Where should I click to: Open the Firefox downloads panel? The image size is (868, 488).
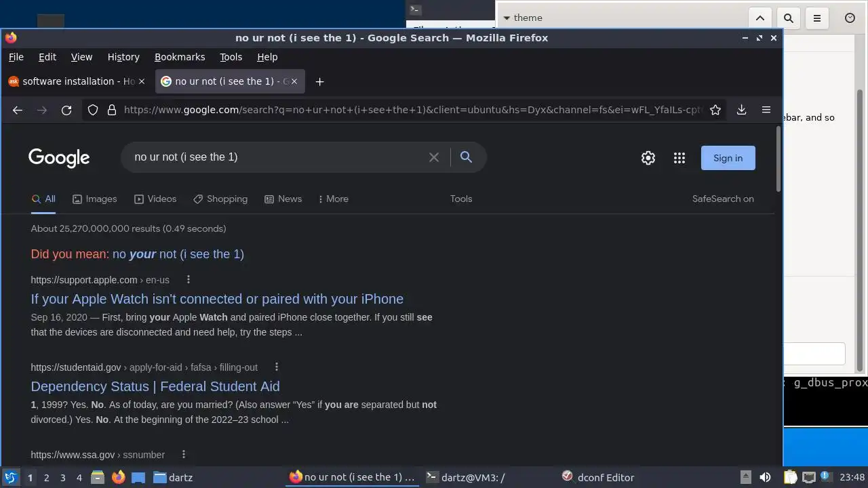tap(741, 110)
